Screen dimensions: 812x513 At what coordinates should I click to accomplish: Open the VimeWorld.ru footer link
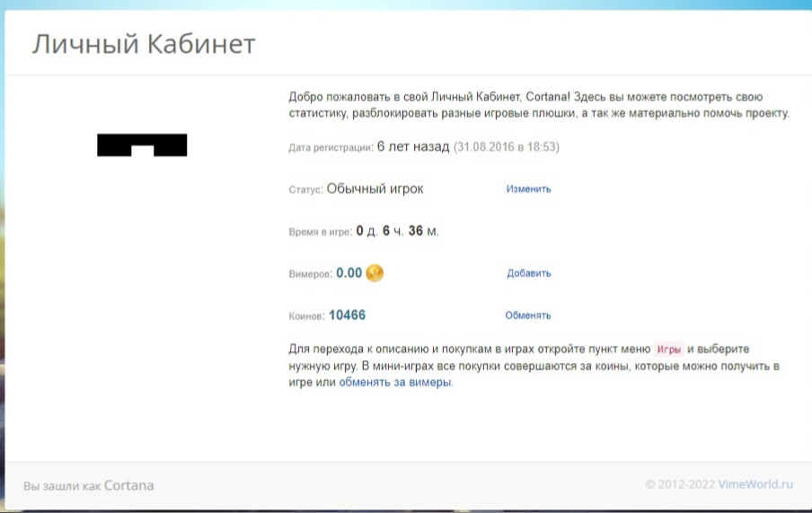pyautogui.click(x=756, y=485)
